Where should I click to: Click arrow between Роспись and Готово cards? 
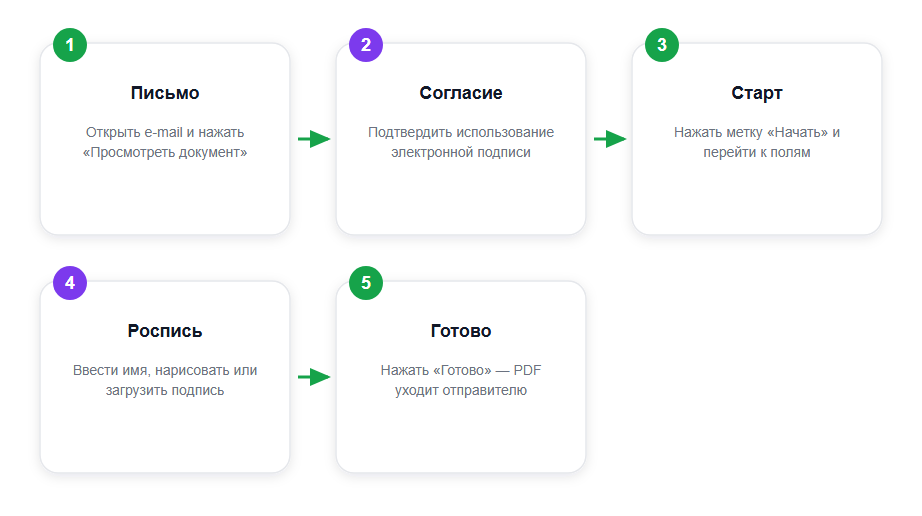point(313,377)
